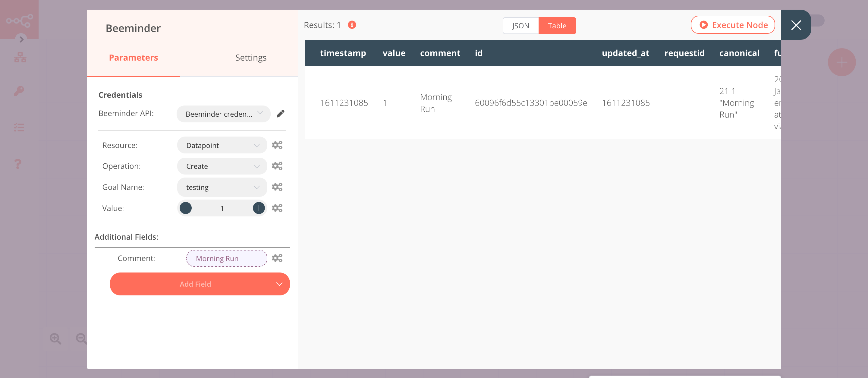The height and width of the screenshot is (378, 868).
Task: Select the Settings tab
Action: tap(251, 58)
